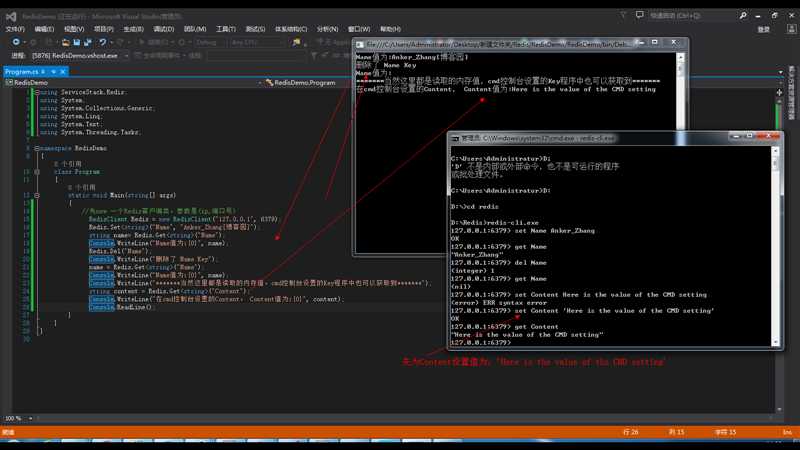Click the editor zoom 100 % dropdown
The height and width of the screenshot is (450, 800).
pos(19,418)
